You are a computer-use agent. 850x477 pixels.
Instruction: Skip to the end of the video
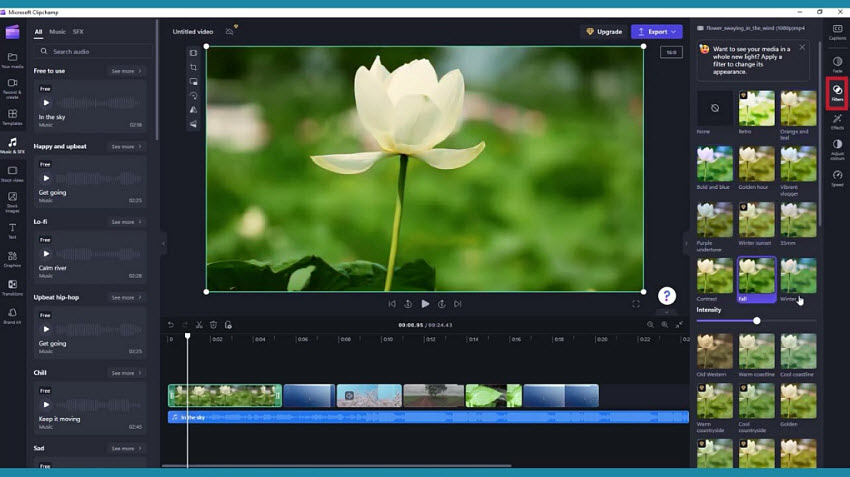point(458,304)
